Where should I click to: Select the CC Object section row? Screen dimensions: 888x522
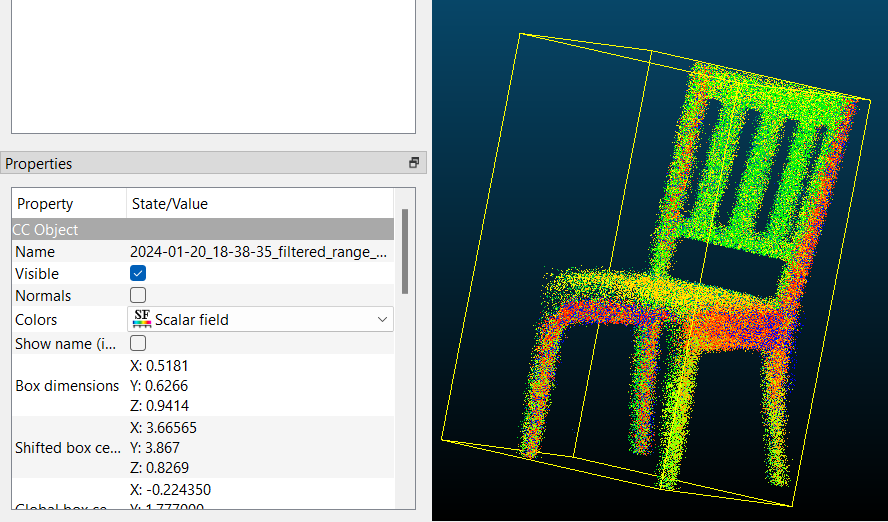(202, 229)
